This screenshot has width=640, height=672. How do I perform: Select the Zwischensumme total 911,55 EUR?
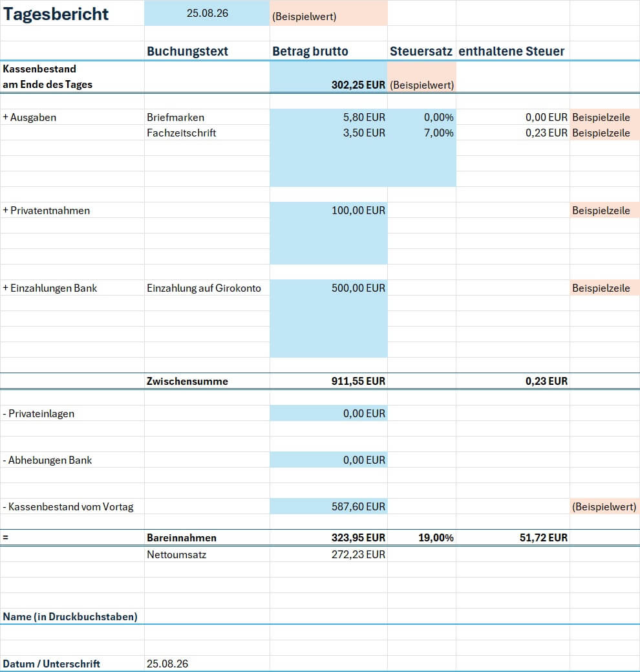pos(328,381)
